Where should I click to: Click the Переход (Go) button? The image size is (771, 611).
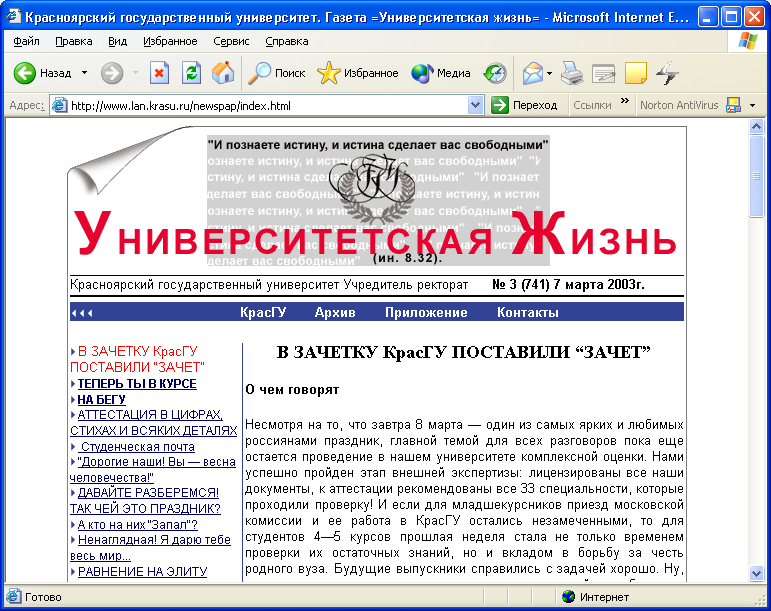tap(524, 105)
